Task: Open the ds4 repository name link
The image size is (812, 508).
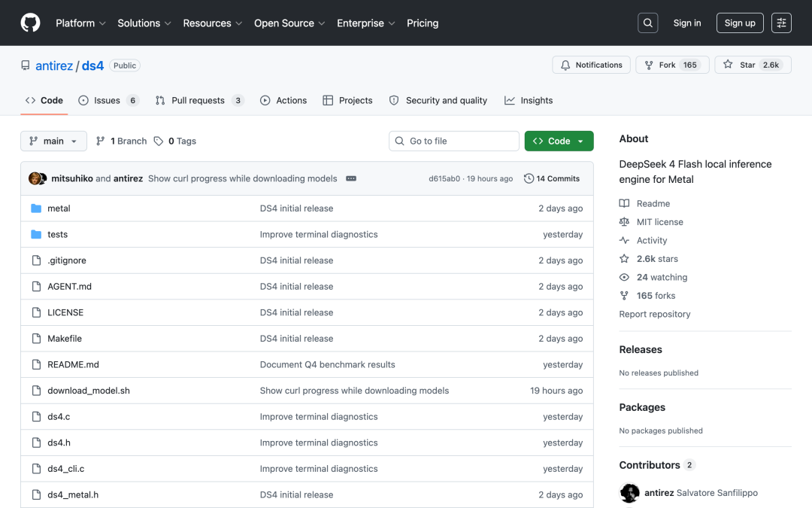Action: coord(92,65)
